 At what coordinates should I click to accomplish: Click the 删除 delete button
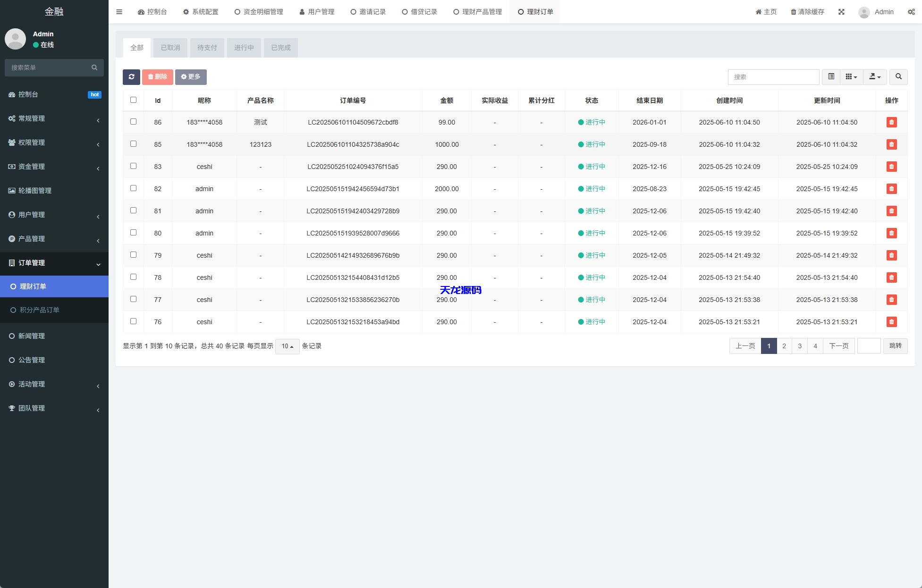[158, 77]
